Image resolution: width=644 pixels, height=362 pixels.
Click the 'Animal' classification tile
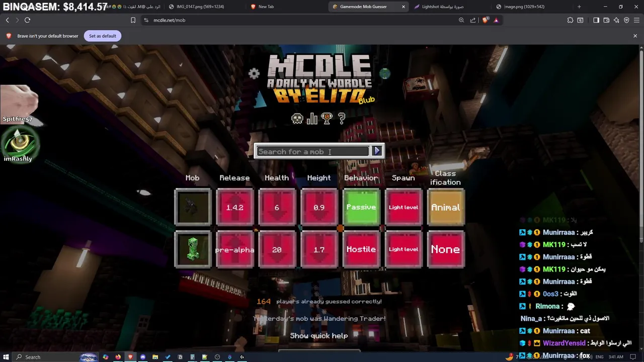click(x=445, y=207)
